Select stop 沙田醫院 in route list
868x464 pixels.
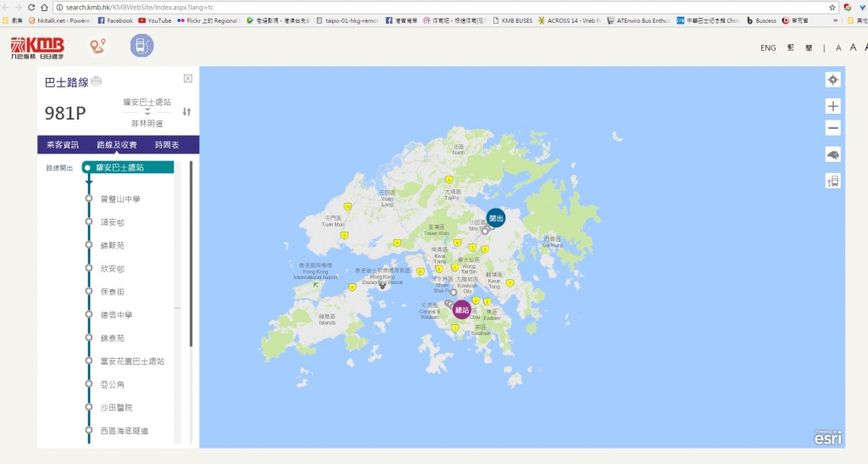pyautogui.click(x=117, y=408)
